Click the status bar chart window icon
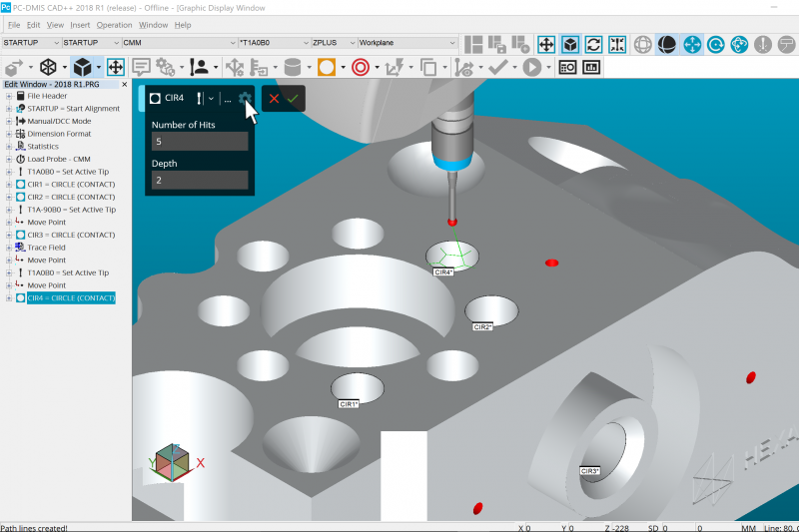Image resolution: width=799 pixels, height=532 pixels. [x=591, y=67]
